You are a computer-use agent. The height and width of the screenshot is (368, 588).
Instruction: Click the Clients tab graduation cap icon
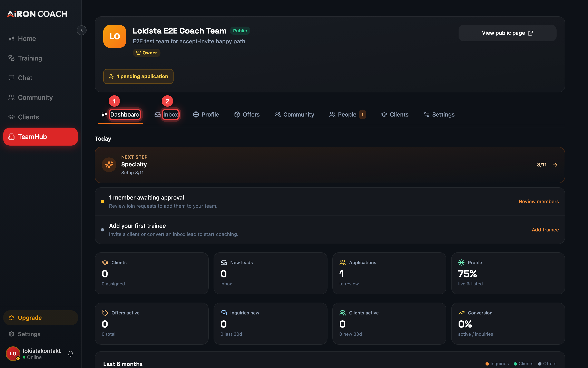point(384,114)
